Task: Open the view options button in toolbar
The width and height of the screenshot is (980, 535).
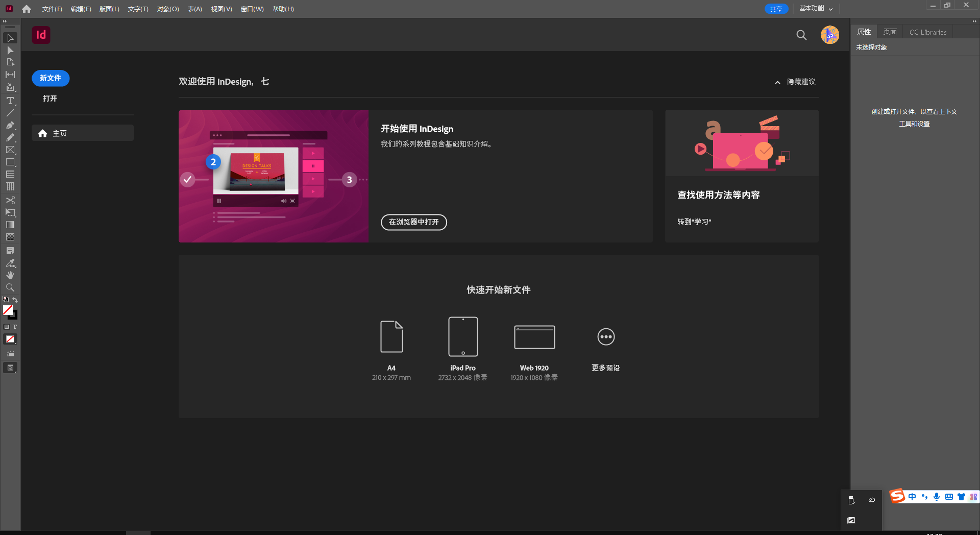Action: point(10,354)
